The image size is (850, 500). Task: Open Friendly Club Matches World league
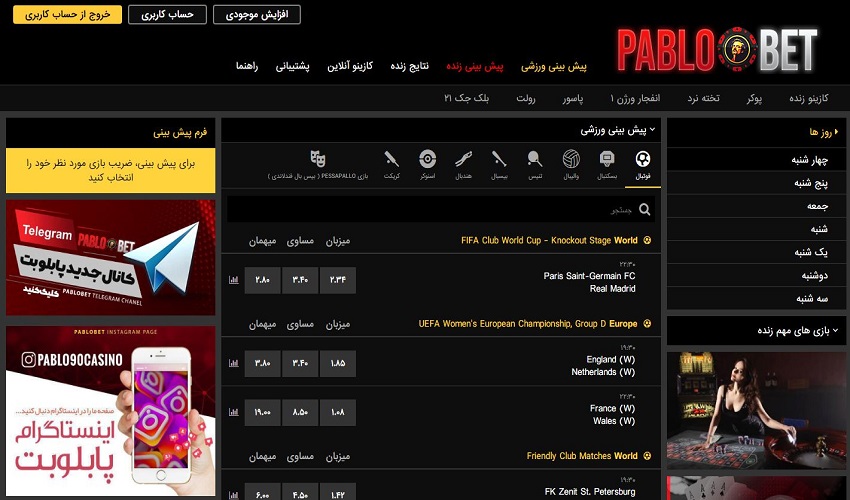(582, 456)
